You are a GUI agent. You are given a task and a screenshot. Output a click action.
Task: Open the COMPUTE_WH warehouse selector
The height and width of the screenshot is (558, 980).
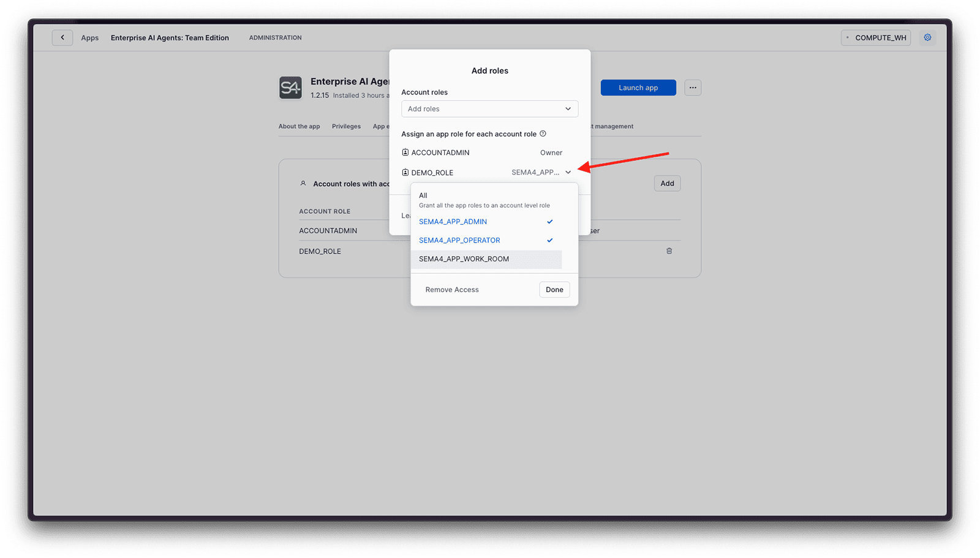(x=876, y=38)
